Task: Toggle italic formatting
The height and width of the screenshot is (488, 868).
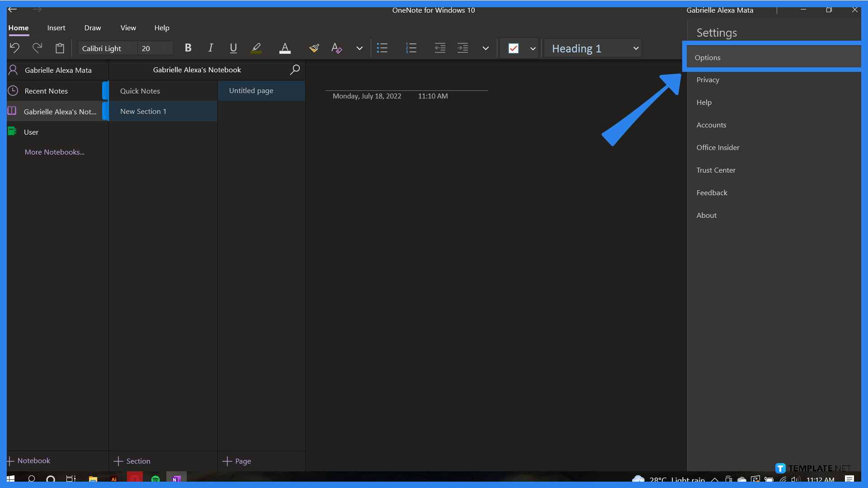Action: 210,48
